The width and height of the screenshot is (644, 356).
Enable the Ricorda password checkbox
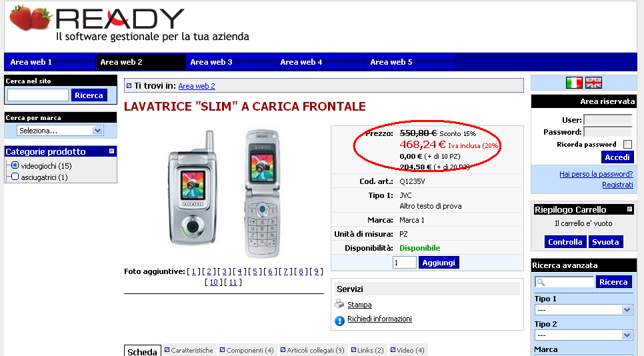pyautogui.click(x=627, y=144)
